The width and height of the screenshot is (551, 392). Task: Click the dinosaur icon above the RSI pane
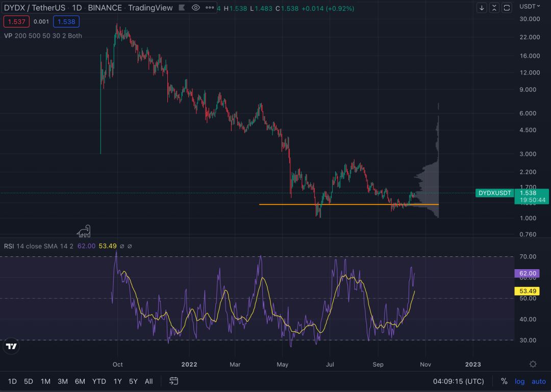point(84,231)
